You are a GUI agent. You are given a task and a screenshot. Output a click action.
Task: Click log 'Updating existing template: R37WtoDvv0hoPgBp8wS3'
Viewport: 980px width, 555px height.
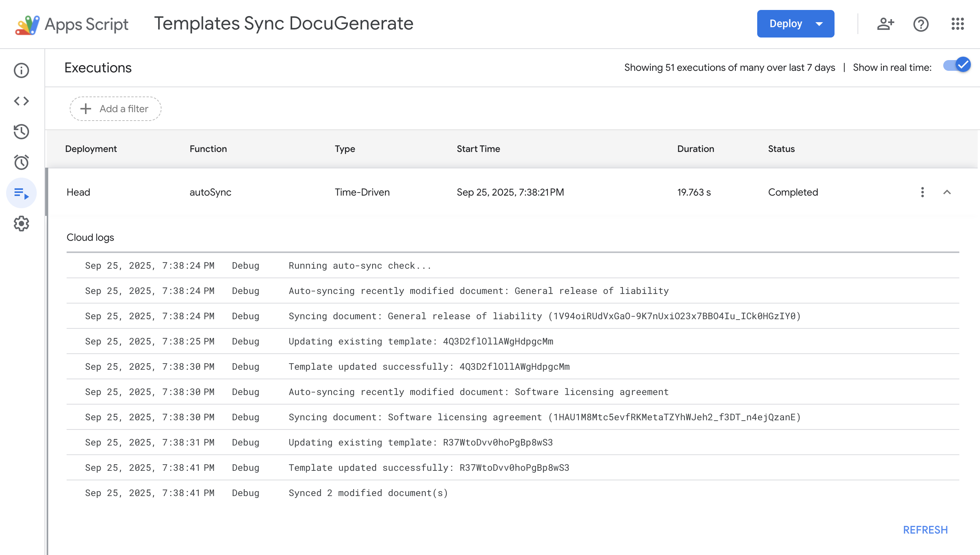tap(513, 442)
